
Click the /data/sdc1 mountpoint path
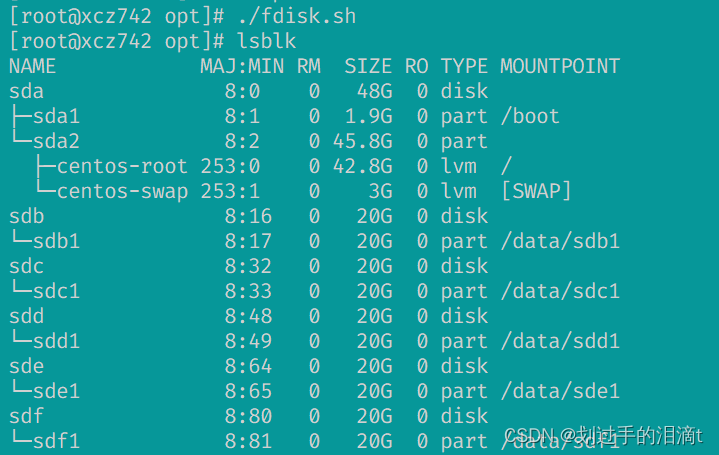[560, 291]
